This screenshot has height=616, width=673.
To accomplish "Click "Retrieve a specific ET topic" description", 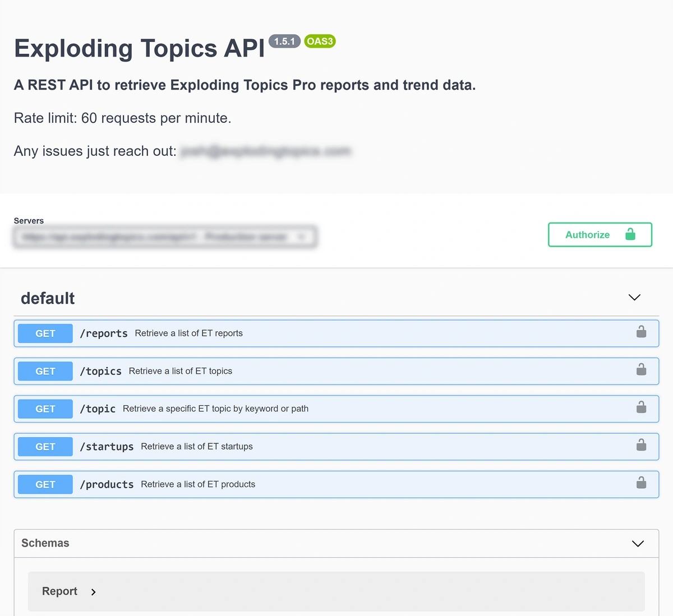I will point(215,409).
